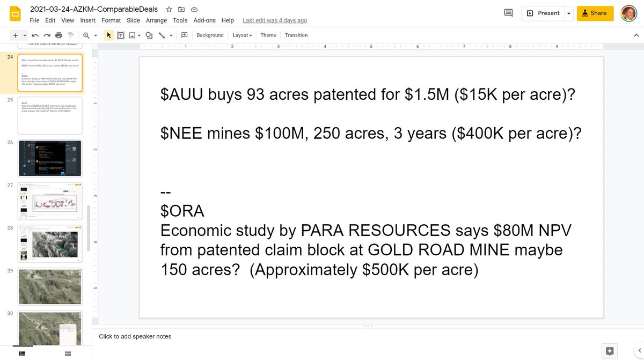Print the presentation
Image resolution: width=644 pixels, height=362 pixels.
58,35
